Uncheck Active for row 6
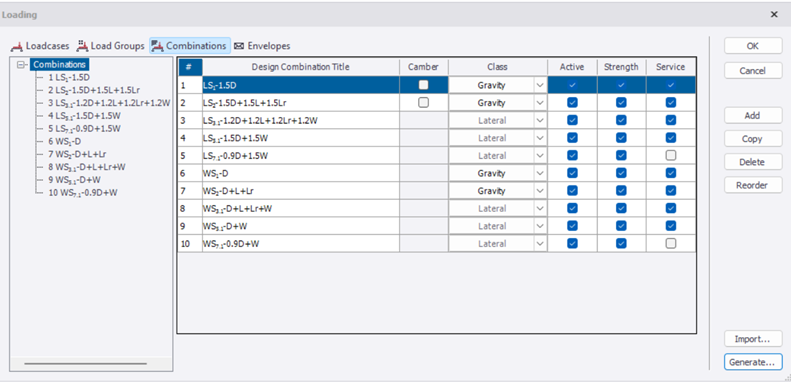This screenshot has height=382, width=791. (x=572, y=173)
